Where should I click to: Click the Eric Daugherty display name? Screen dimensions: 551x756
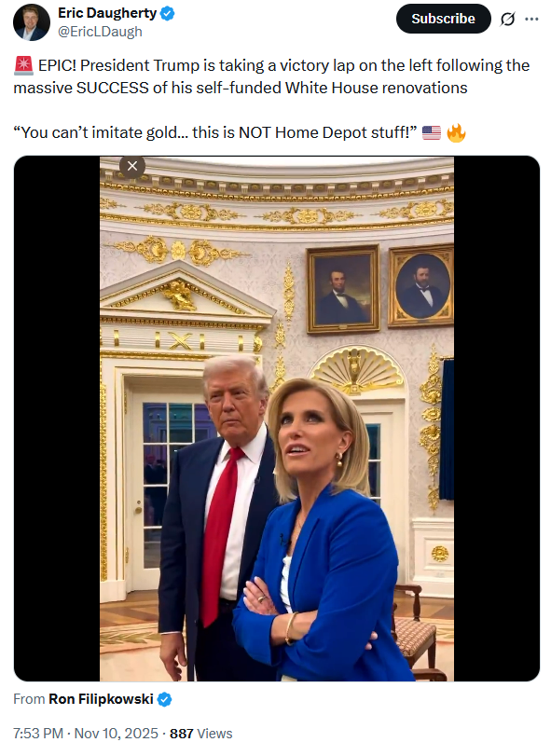point(107,13)
